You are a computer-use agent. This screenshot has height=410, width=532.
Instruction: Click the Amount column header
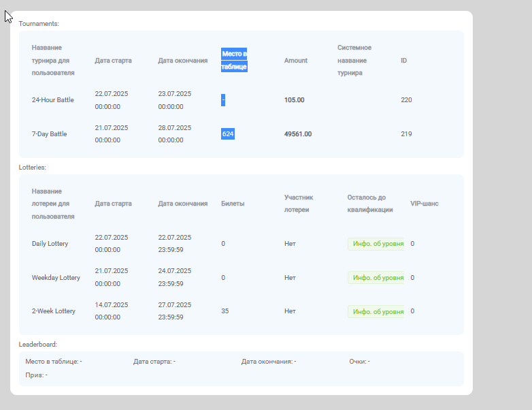tap(295, 61)
